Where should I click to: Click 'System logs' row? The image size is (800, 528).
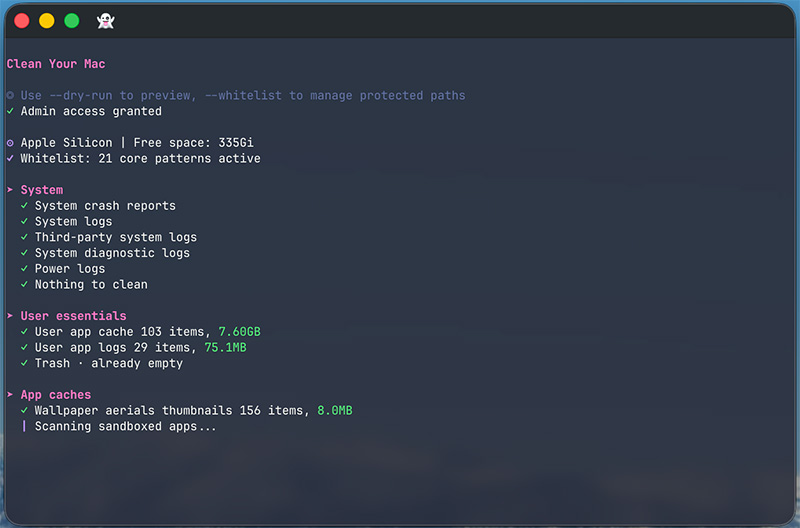point(73,221)
